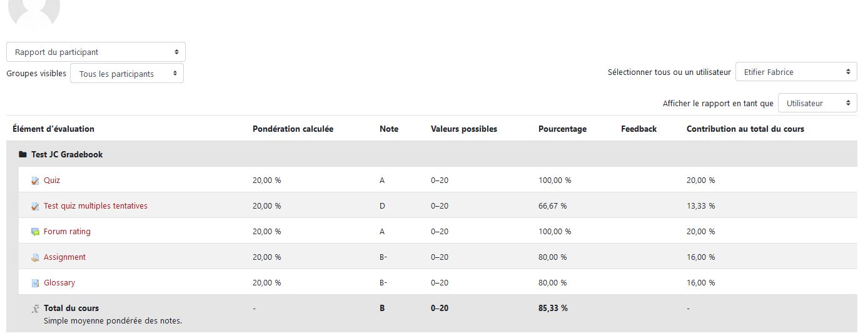Click the Assignment activity icon

click(x=35, y=257)
